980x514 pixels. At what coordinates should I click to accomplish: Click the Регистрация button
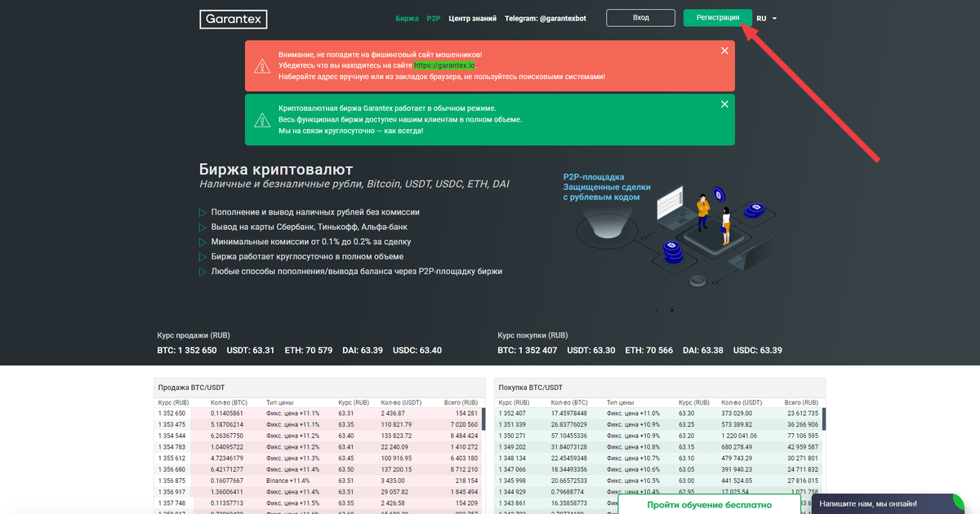(718, 18)
